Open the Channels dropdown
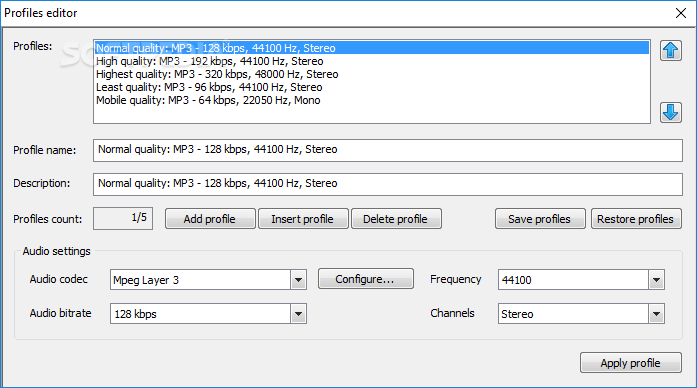The image size is (697, 388). tap(656, 314)
